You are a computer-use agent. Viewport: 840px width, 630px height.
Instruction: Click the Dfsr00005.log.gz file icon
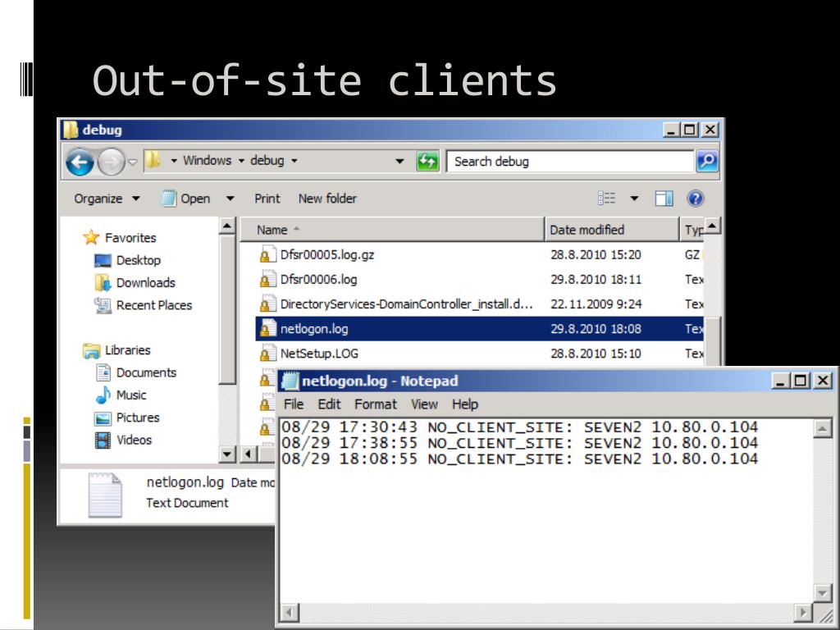(267, 254)
